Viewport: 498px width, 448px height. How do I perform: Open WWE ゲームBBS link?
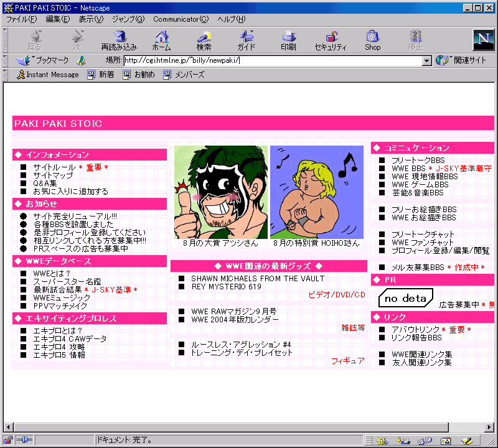click(420, 185)
